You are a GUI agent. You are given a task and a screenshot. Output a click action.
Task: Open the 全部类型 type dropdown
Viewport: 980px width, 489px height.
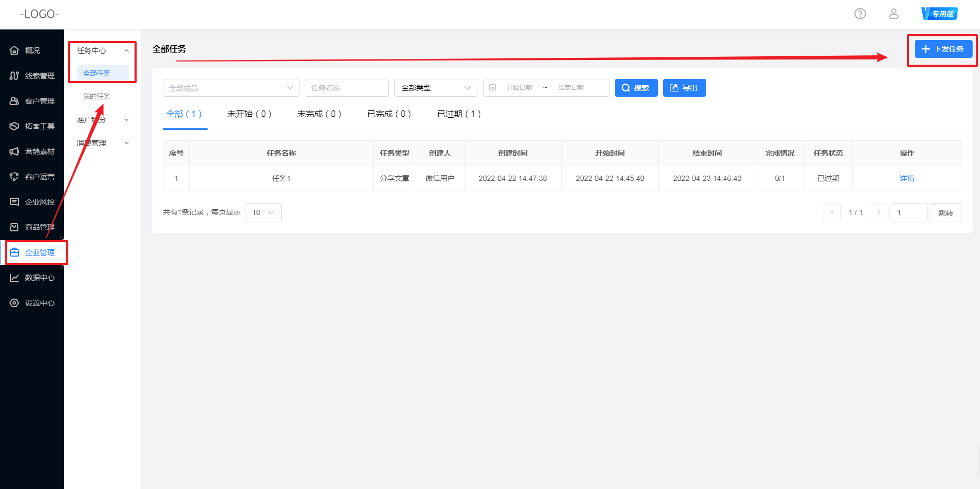click(x=436, y=88)
